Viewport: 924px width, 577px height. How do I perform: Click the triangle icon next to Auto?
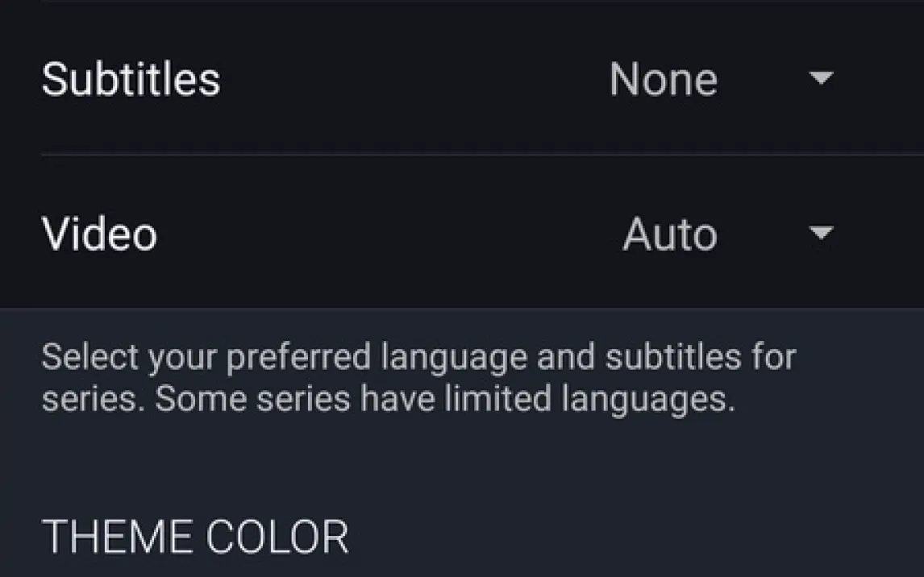pos(821,234)
